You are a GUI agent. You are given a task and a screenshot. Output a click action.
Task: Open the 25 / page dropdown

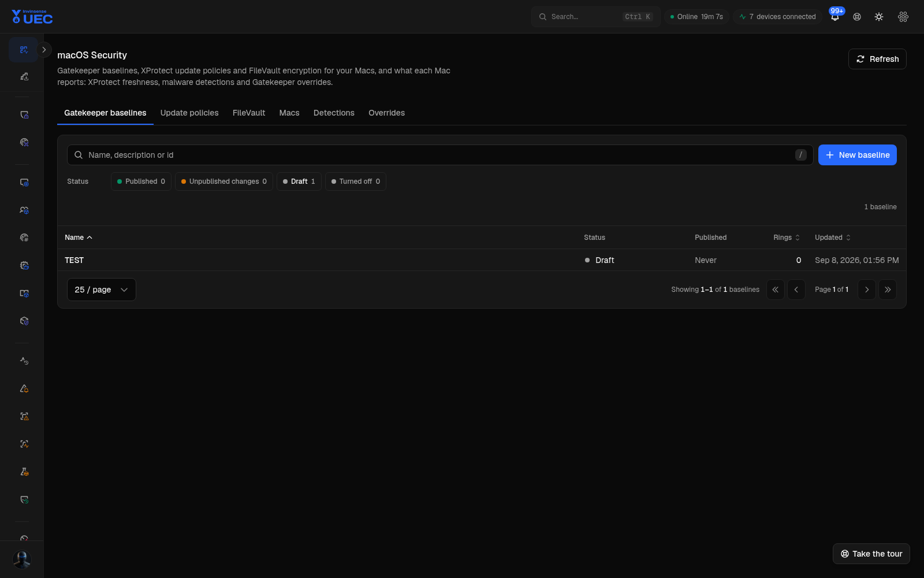[x=102, y=290]
